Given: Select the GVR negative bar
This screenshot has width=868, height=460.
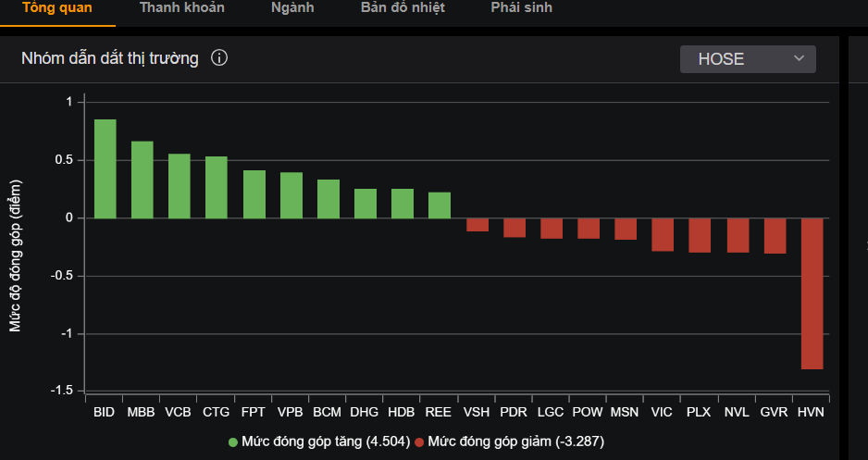Looking at the screenshot, I should [x=775, y=236].
